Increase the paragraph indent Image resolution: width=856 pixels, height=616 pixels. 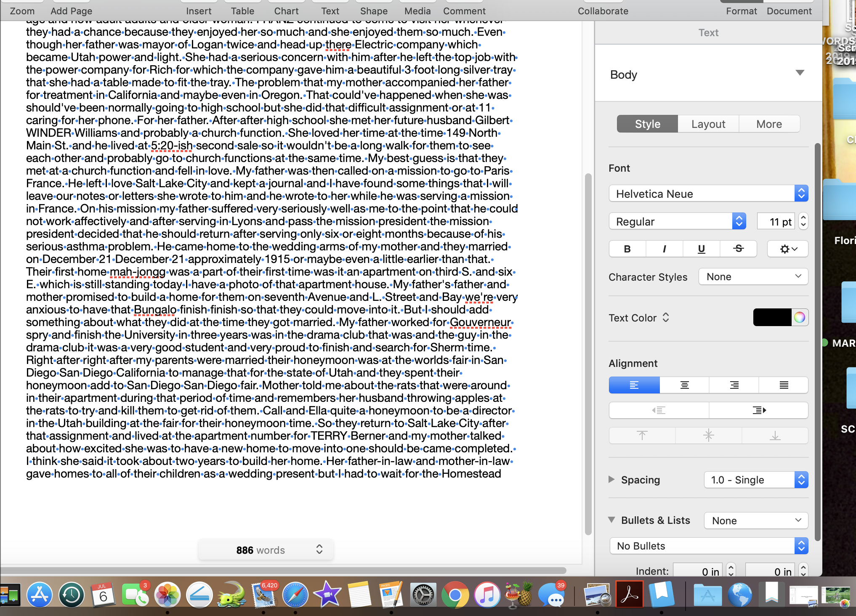pos(759,410)
